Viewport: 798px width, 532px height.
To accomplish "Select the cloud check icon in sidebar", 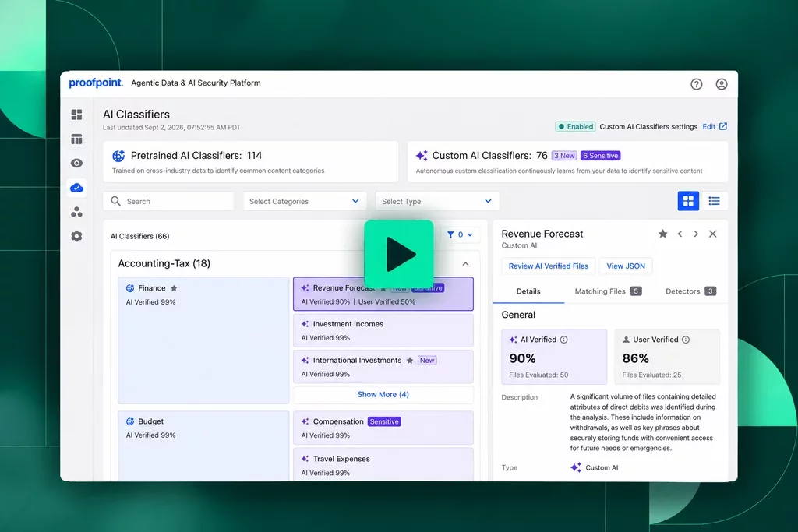I will (77, 188).
